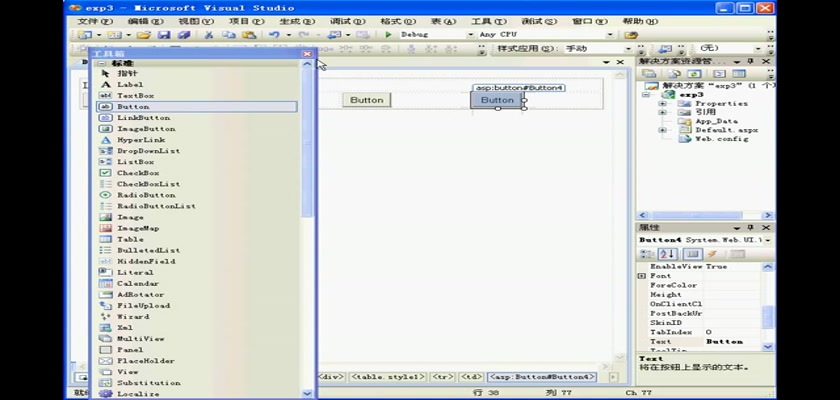Open the 调试(D) menu
The image size is (840, 400).
(347, 21)
